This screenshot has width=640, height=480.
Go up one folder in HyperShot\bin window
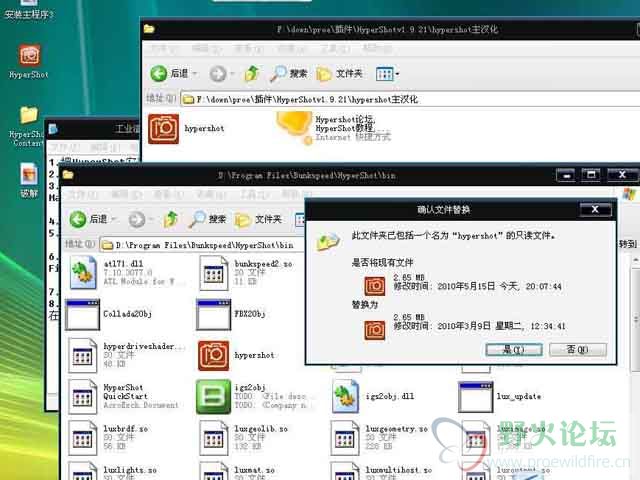pos(171,220)
